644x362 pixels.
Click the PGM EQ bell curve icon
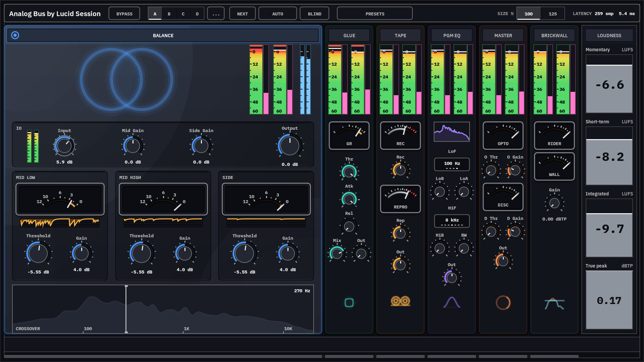pyautogui.click(x=452, y=302)
